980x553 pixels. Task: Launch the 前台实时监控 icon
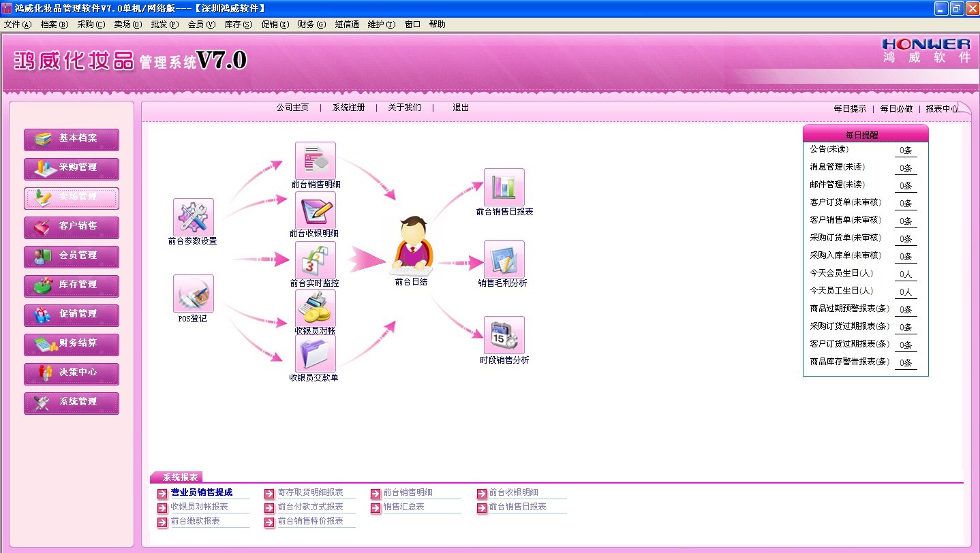click(315, 260)
